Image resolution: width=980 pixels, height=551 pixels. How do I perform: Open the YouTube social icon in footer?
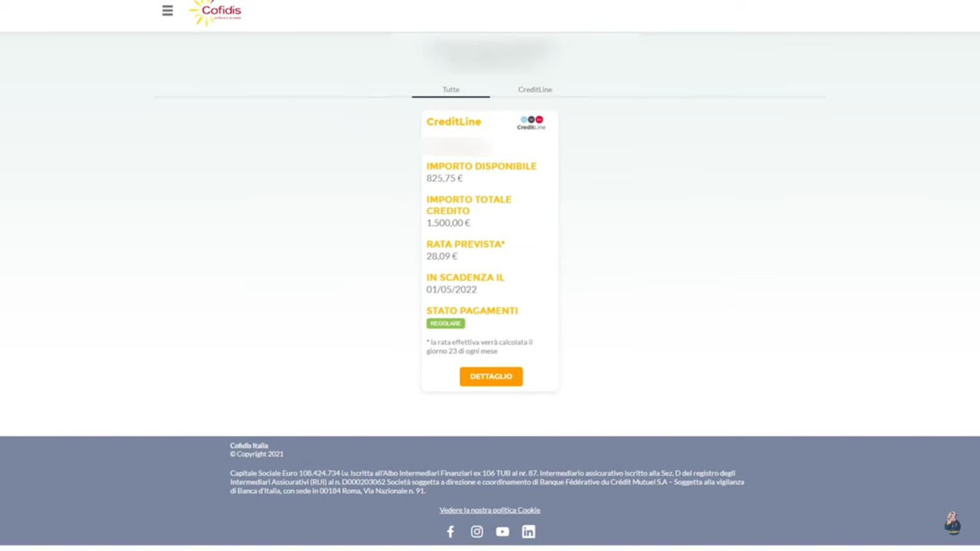(502, 531)
